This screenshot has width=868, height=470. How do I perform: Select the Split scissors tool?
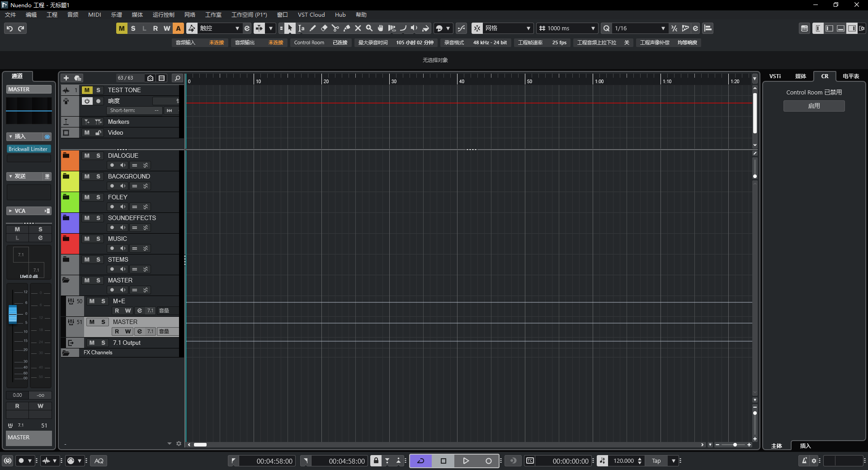[x=335, y=28]
